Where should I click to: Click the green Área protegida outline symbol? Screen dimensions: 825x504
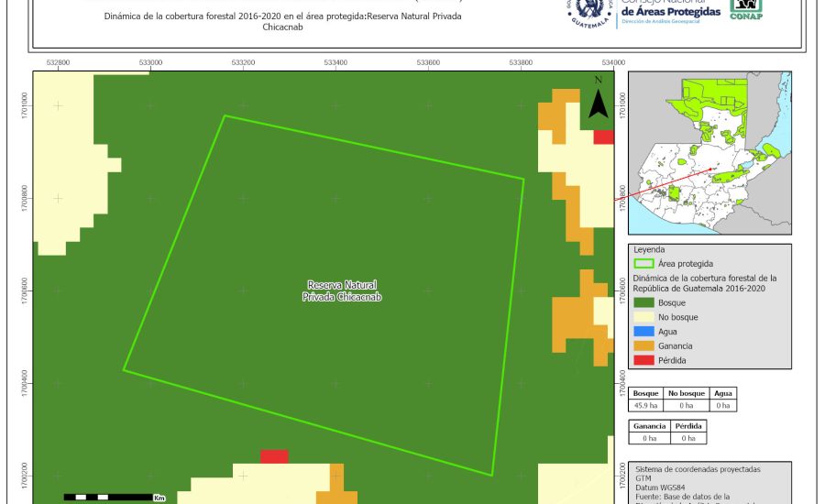pyautogui.click(x=645, y=263)
